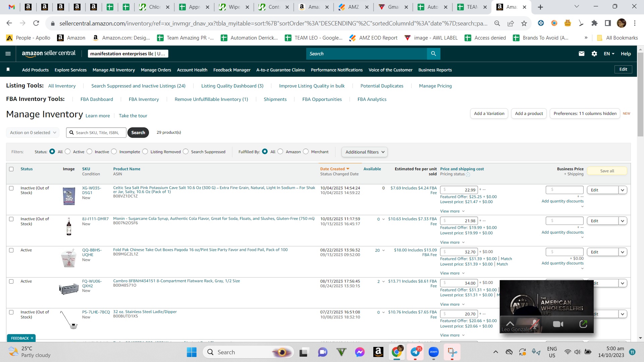Screen dimensions: 644x362
Task: Sort by Date Created column
Action: [334, 169]
